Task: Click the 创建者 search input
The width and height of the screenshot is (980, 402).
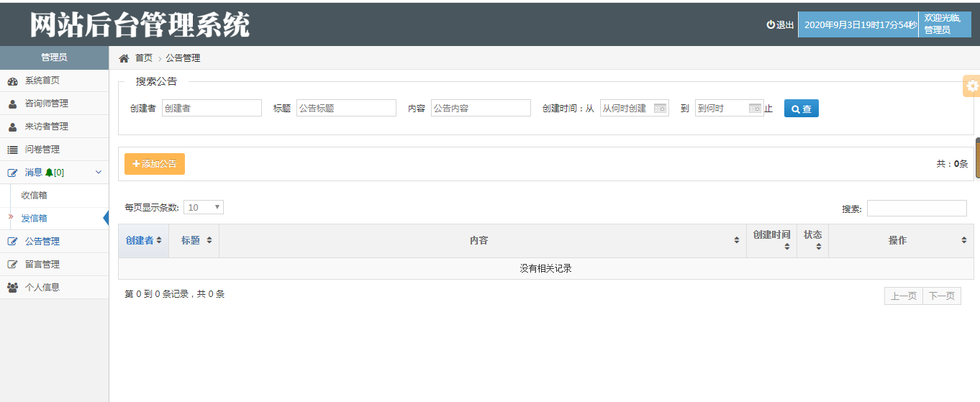Action: coord(212,108)
